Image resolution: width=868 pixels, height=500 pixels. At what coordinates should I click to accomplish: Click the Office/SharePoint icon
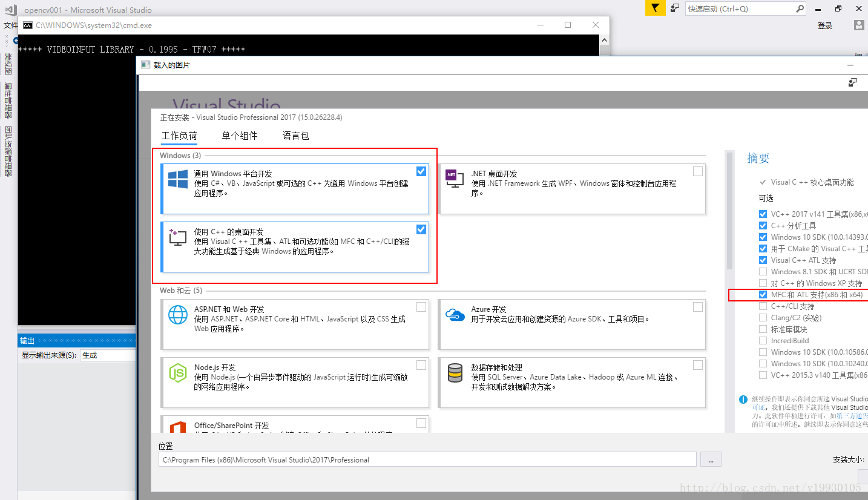178,427
